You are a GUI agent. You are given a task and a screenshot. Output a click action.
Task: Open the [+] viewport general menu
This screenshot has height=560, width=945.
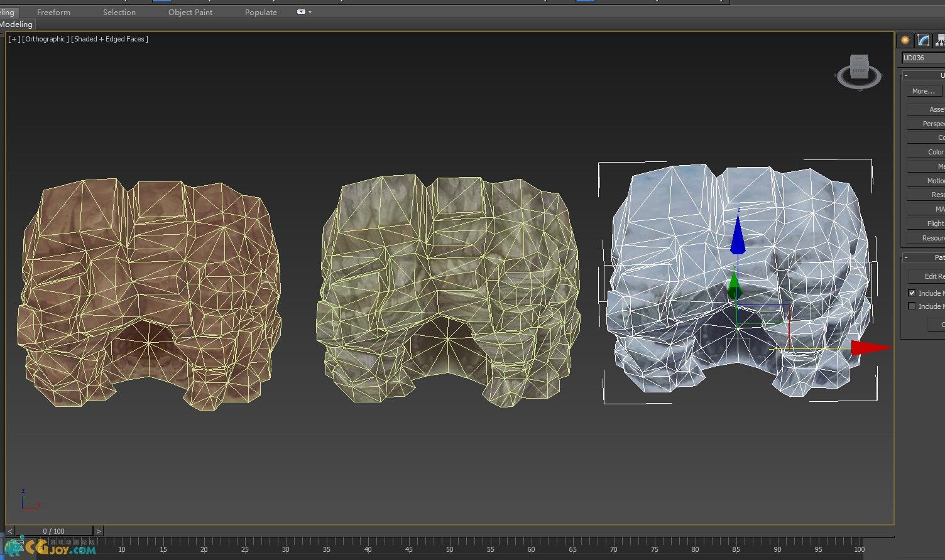coord(14,39)
